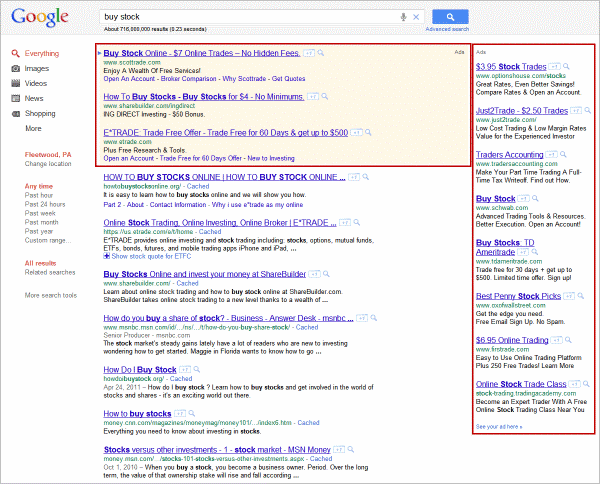600x484 pixels.
Task: Open Best Penny Stock Picks sidebar ad
Action: 518,297
